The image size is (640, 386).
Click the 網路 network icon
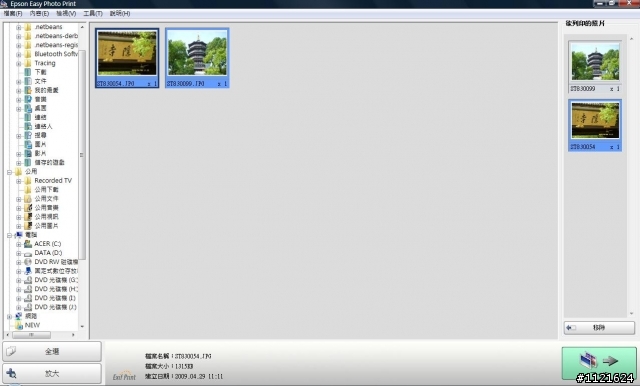19,316
